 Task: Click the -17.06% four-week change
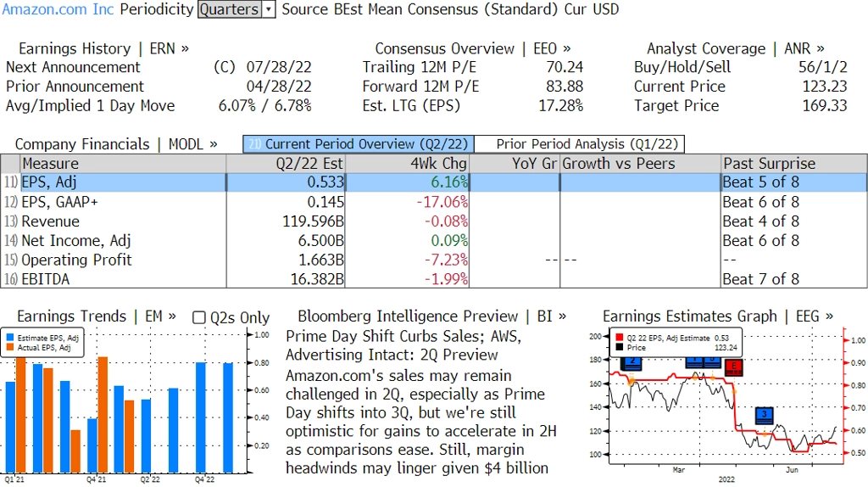pos(442,202)
